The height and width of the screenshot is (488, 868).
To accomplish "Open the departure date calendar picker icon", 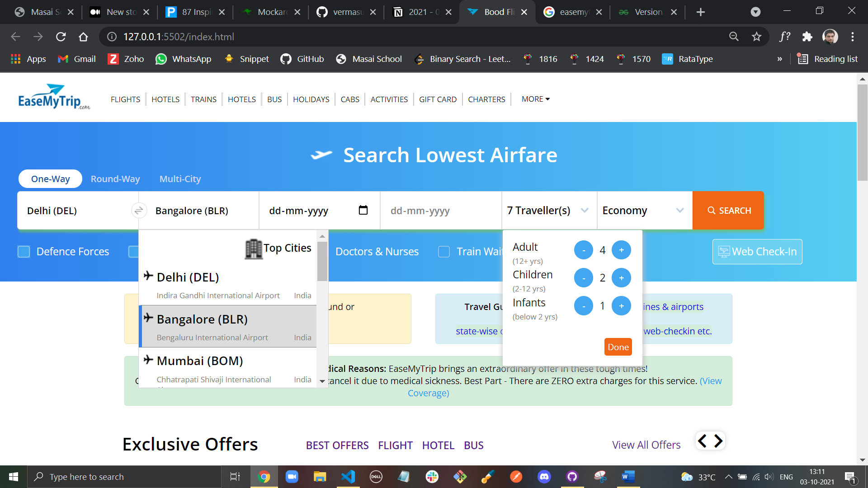I will pyautogui.click(x=363, y=210).
